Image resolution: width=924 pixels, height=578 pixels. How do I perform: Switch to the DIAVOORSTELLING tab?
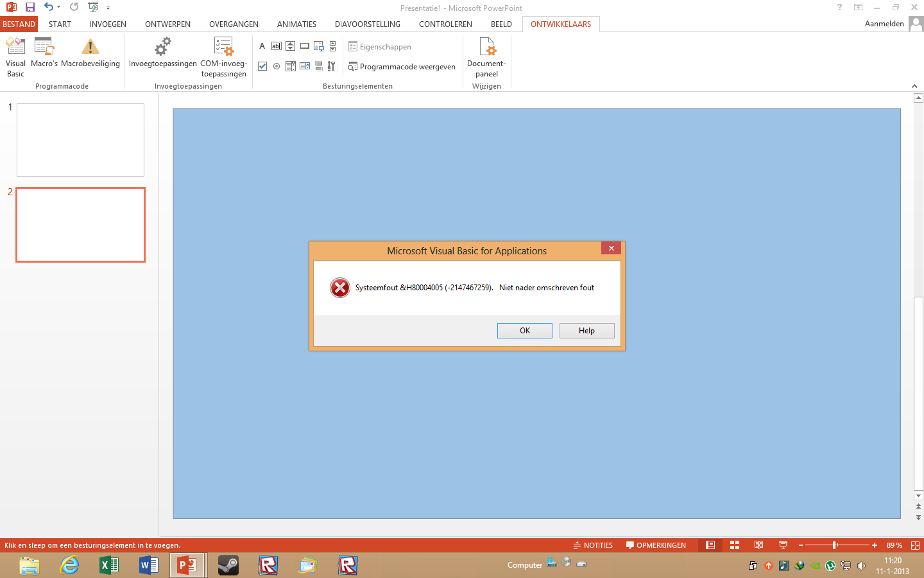coord(368,24)
